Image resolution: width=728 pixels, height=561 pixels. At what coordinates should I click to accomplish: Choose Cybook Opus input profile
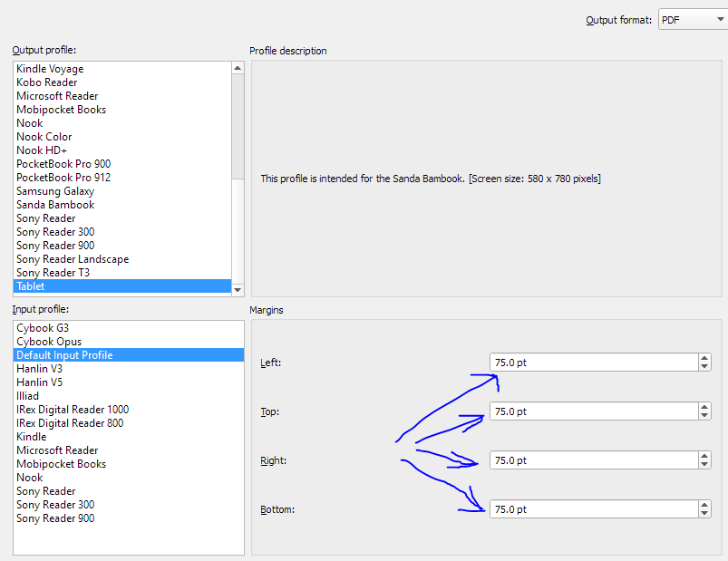tap(129, 342)
